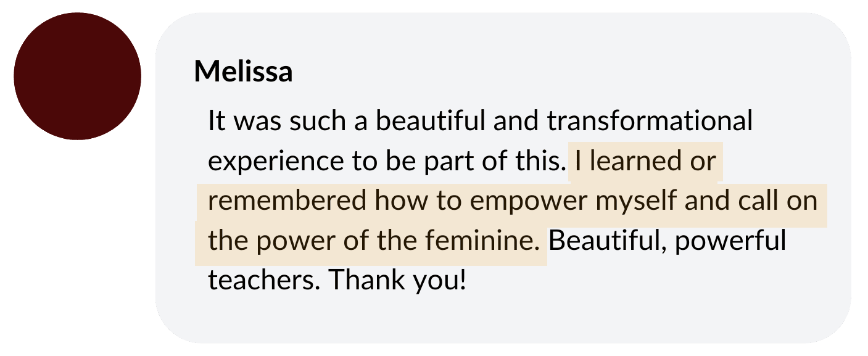Select the highlighted line starting with "remembered how"
Screen dimensions: 868x356
[513, 201]
